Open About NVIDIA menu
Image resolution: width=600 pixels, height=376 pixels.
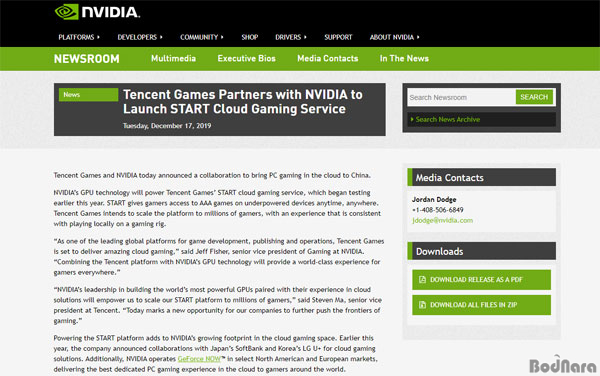coord(392,37)
